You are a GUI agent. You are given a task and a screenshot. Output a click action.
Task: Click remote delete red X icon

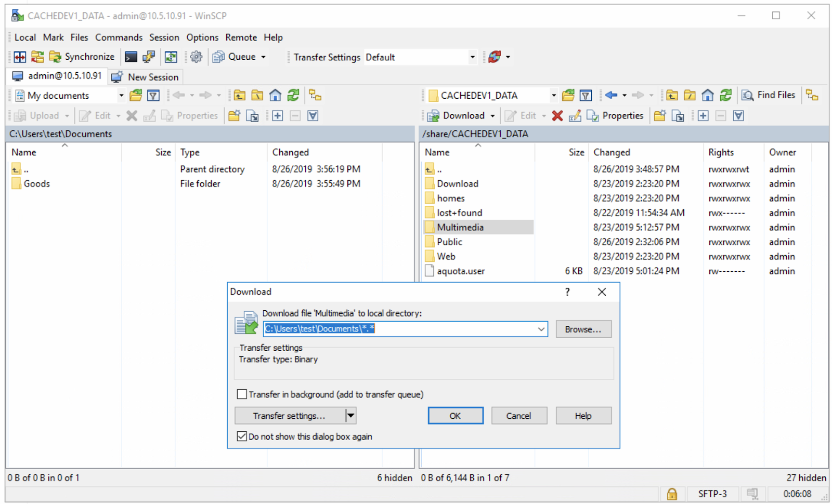(x=557, y=115)
